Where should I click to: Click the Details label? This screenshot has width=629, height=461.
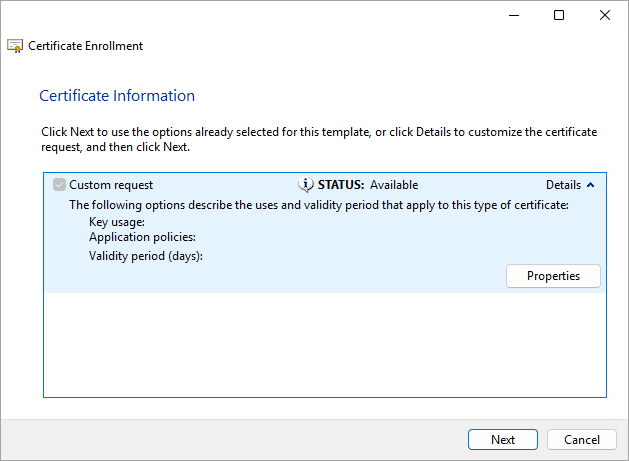pyautogui.click(x=563, y=185)
